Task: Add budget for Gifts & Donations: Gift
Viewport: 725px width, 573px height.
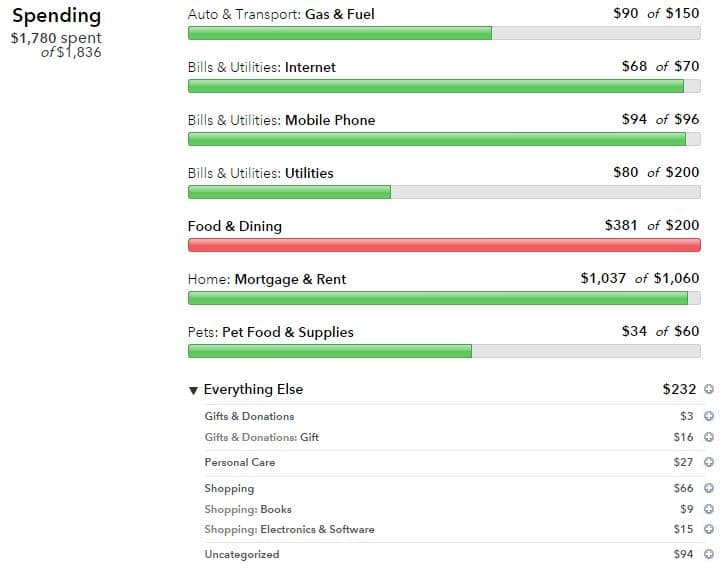Action: tap(709, 437)
